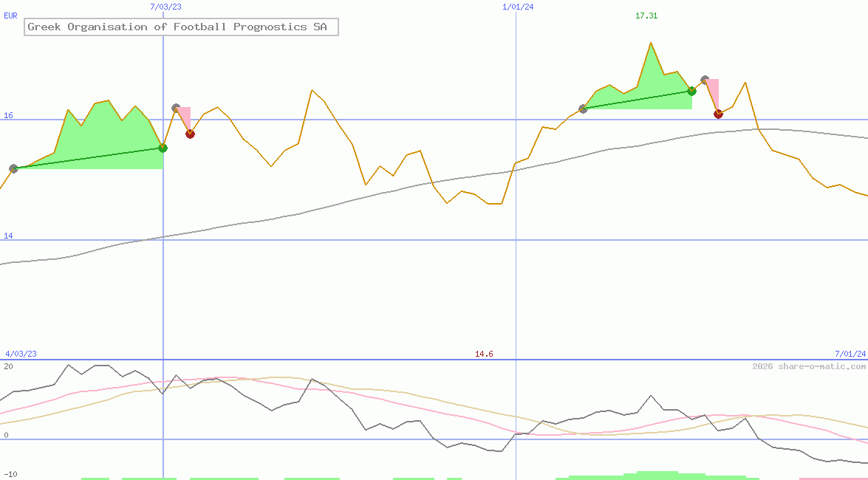868x480 pixels.
Task: Click the 14.6 low price label
Action: [x=484, y=354]
